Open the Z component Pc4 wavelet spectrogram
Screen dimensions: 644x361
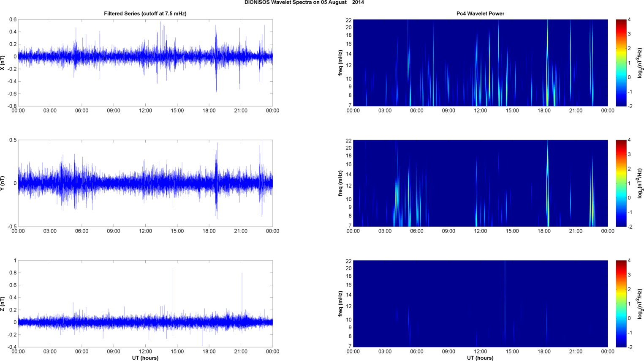(480, 304)
